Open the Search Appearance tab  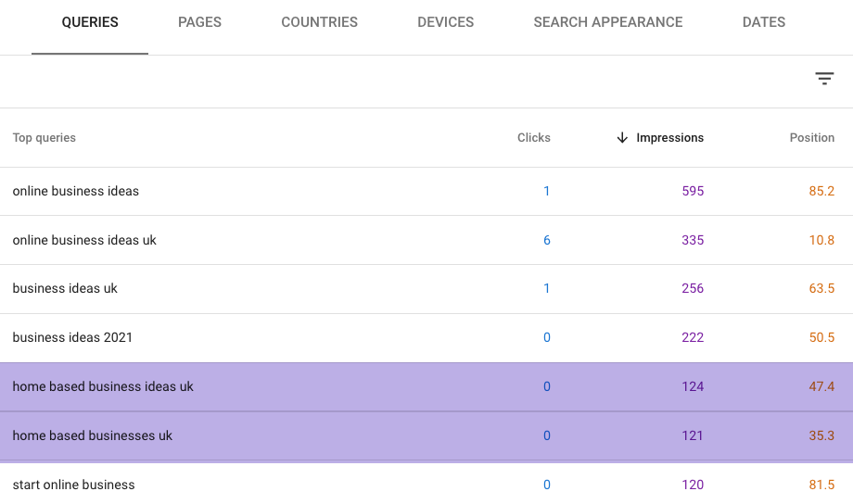tap(607, 22)
